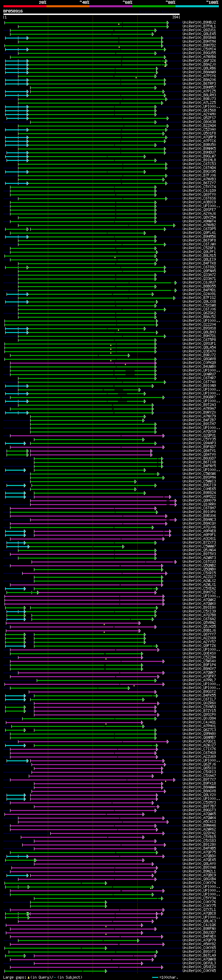Select the UniRef100_Q3EA70 row label
This screenshot has height=980, width=222.
(x=199, y=351)
